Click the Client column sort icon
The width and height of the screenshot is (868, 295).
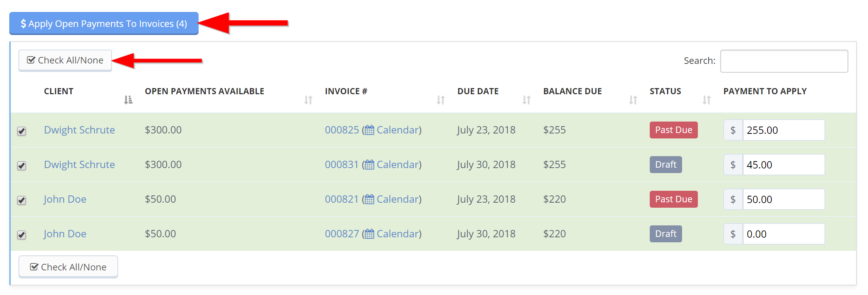tap(128, 100)
